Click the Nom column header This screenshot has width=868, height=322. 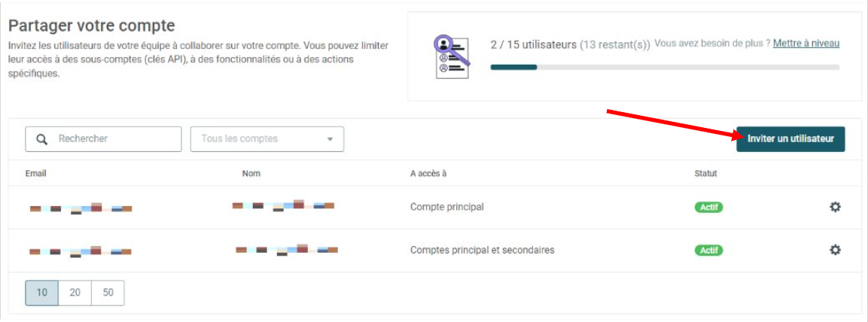(x=251, y=174)
